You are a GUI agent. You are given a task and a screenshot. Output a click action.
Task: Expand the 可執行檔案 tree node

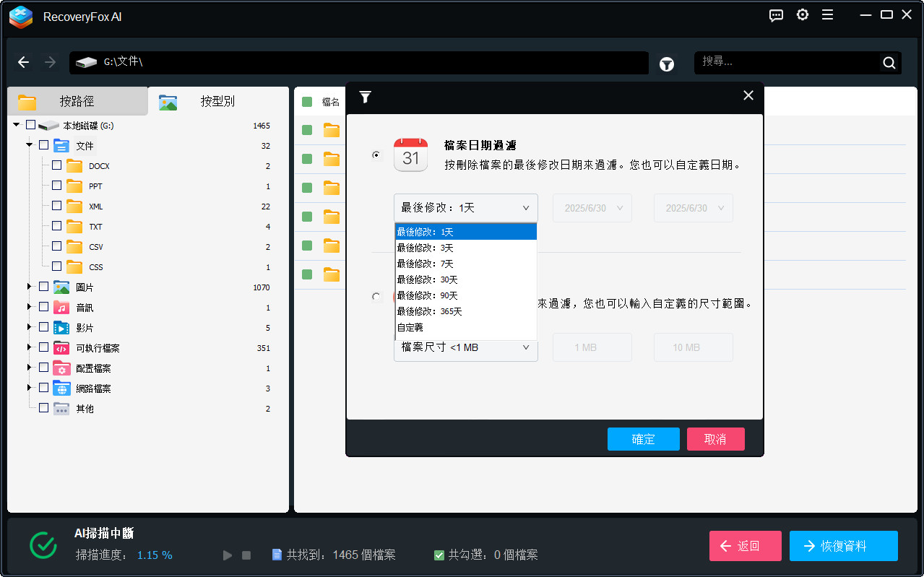click(x=30, y=347)
